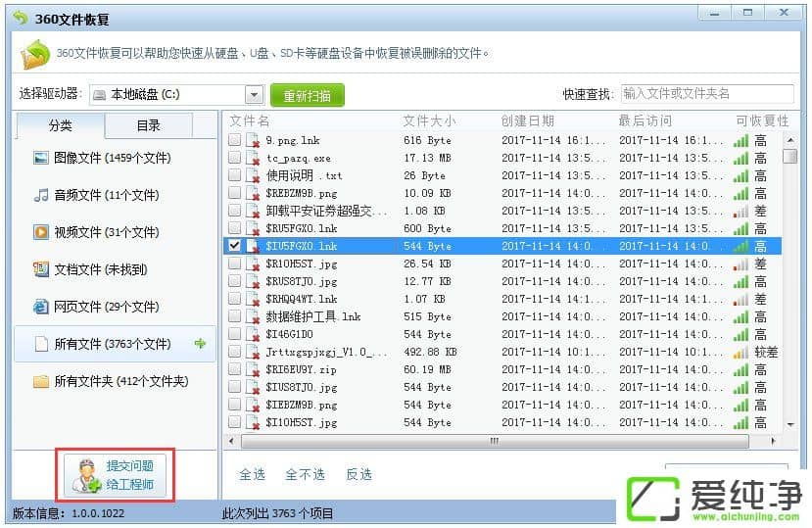Click the file icon beside tc_parq.exe
This screenshot has height=528, width=812.
pyautogui.click(x=253, y=159)
